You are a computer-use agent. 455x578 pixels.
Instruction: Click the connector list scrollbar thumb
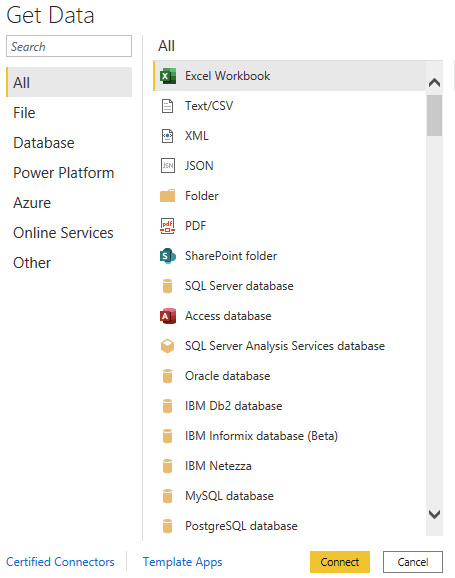pyautogui.click(x=434, y=115)
